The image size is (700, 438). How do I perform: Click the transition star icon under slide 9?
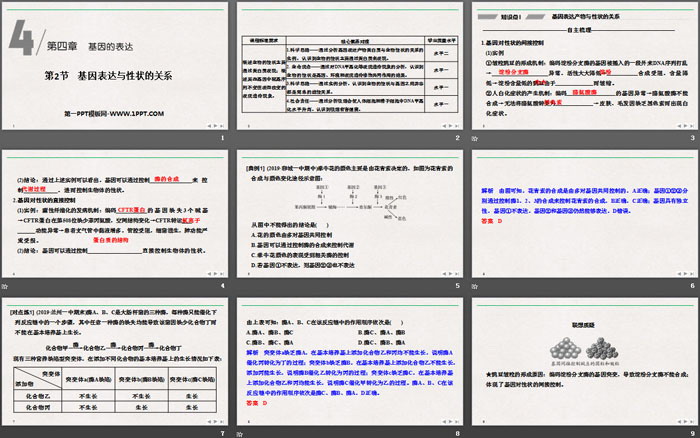475,431
